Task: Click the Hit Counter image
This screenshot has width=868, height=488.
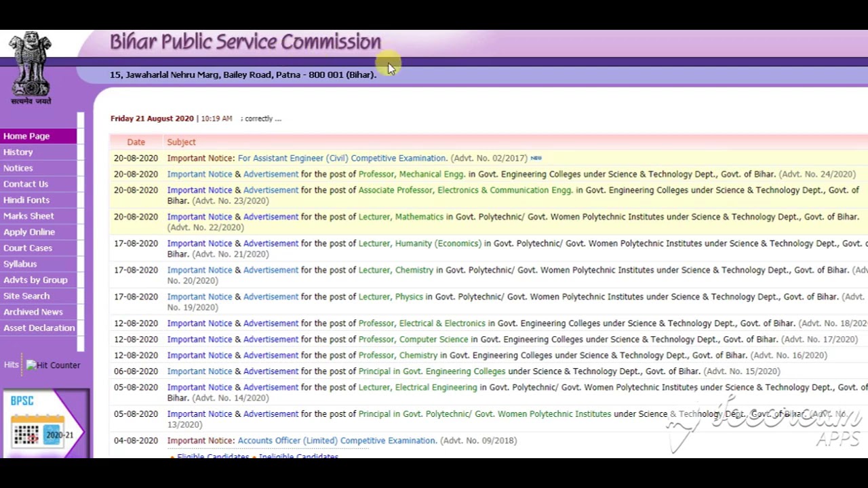Action: pos(53,365)
